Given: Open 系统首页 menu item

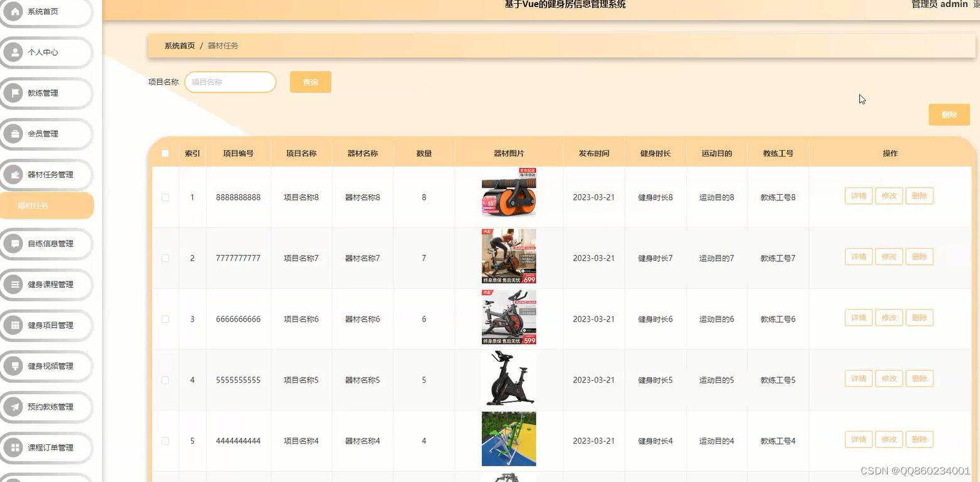Looking at the screenshot, I should (46, 11).
